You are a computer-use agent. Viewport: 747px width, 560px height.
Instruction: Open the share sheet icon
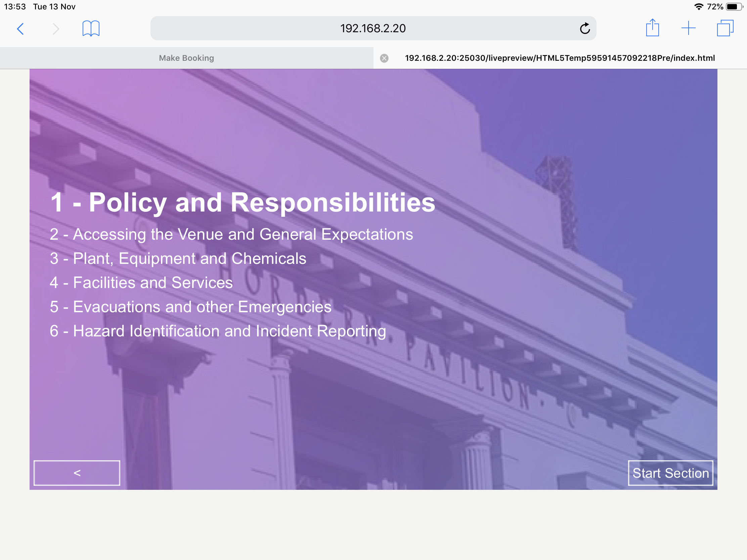click(652, 28)
